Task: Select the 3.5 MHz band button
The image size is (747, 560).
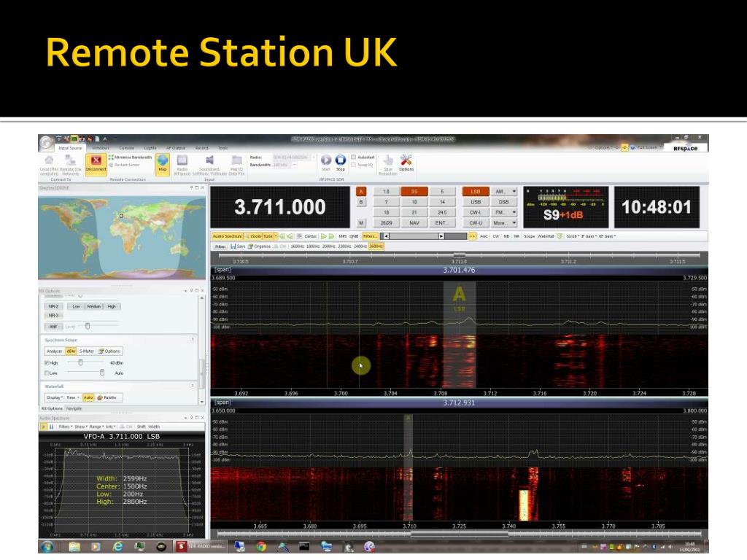Action: point(414,192)
